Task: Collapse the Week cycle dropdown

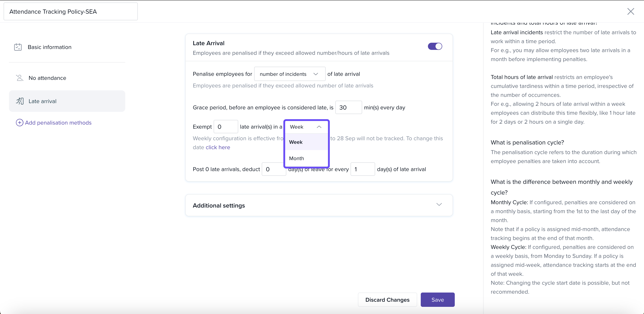Action: 306,127
